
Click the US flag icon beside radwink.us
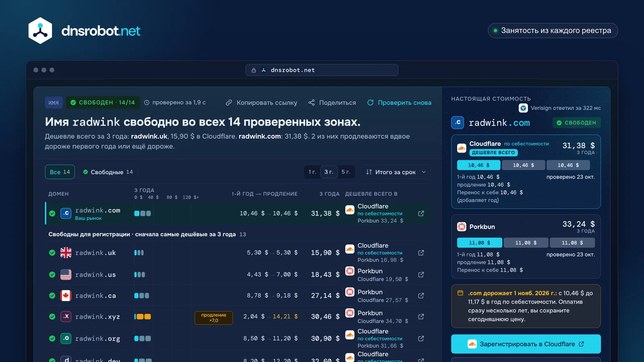point(66,275)
